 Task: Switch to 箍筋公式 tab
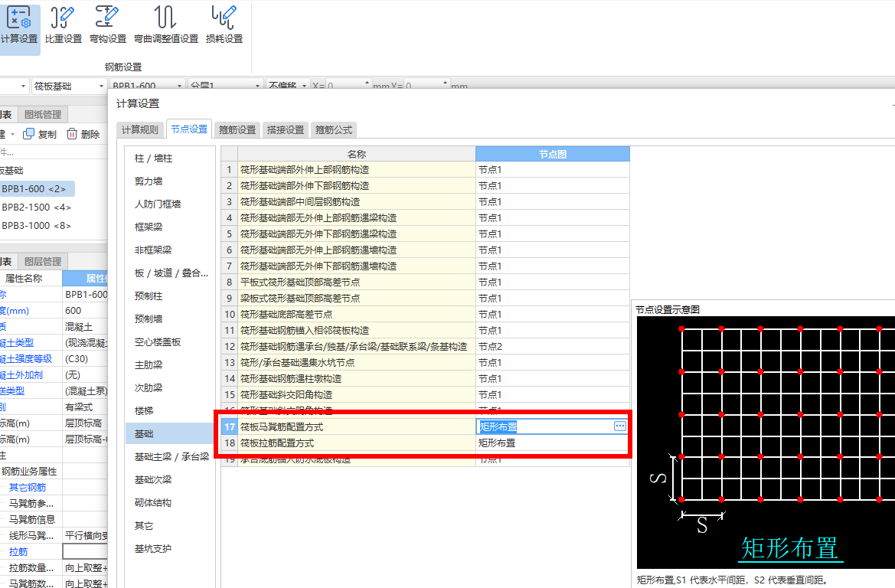334,129
